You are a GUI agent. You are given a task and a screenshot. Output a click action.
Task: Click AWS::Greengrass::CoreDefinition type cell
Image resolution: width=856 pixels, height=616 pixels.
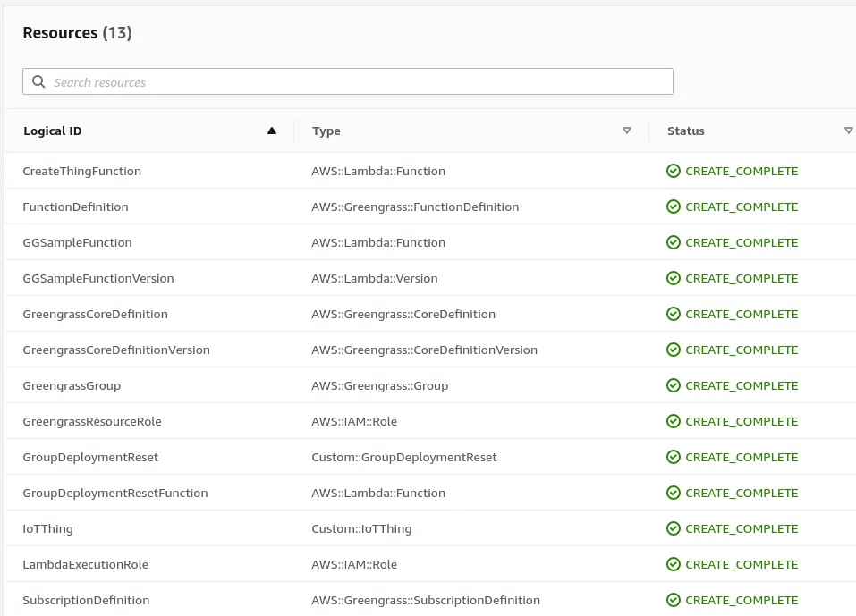tap(403, 315)
